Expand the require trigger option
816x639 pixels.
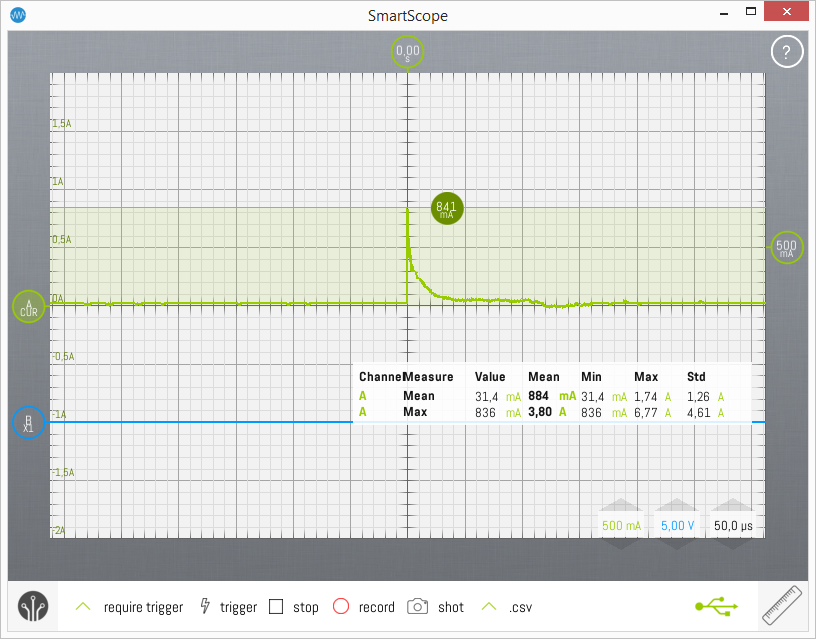pos(84,607)
